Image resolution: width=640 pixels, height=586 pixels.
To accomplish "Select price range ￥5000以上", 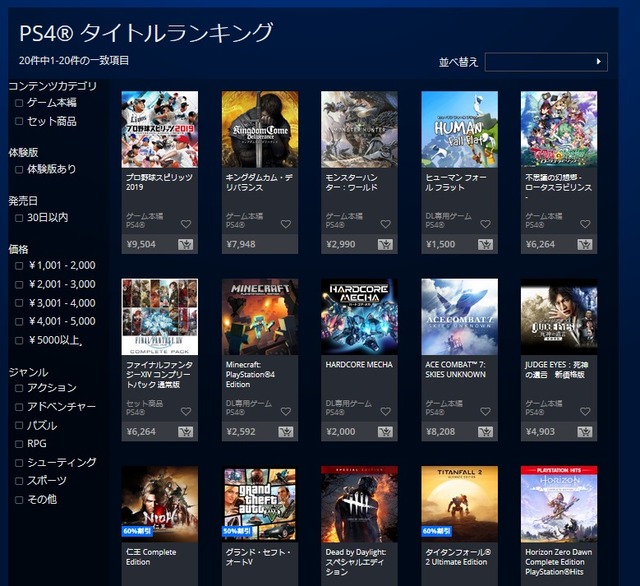I will click(19, 340).
